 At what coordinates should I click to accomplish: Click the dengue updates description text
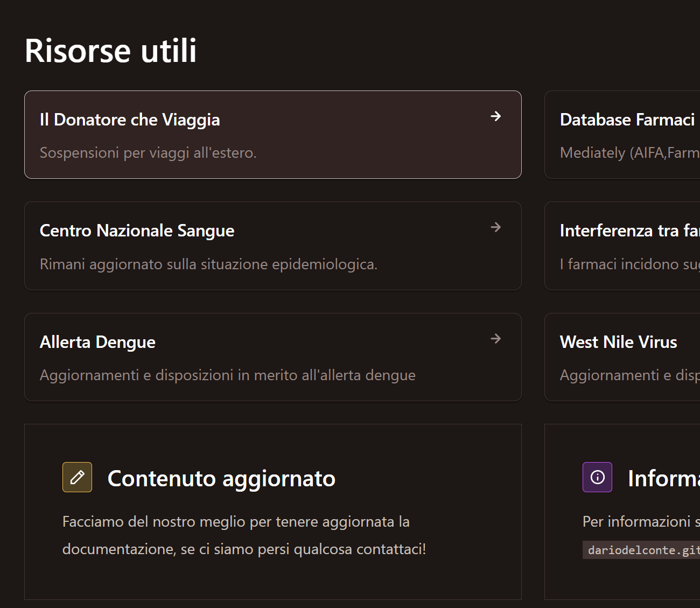[227, 375]
